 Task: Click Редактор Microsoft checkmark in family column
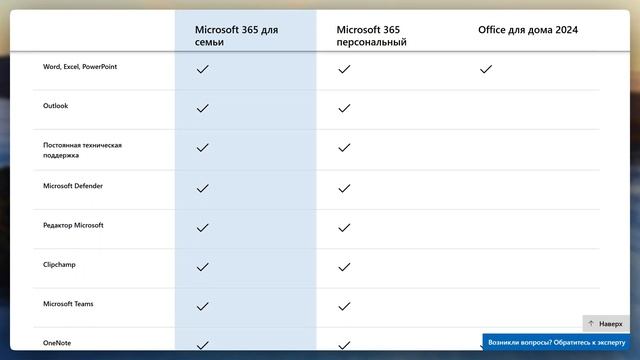202,228
